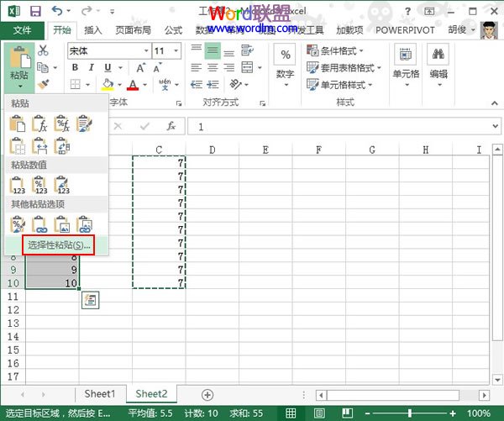Add a new sheet with plus button

point(207,395)
